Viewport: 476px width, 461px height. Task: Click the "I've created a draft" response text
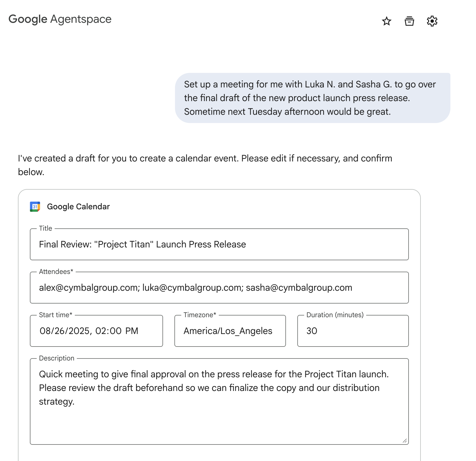pyautogui.click(x=205, y=165)
